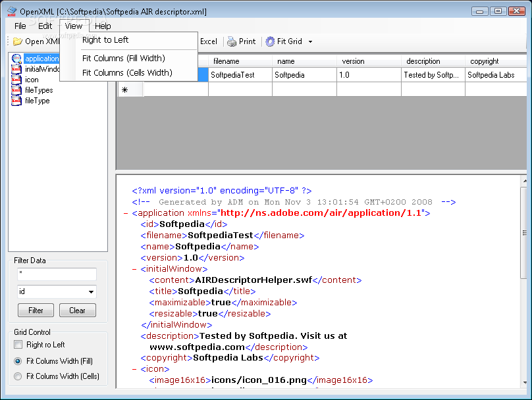Close the open View menu

pyautogui.click(x=74, y=26)
